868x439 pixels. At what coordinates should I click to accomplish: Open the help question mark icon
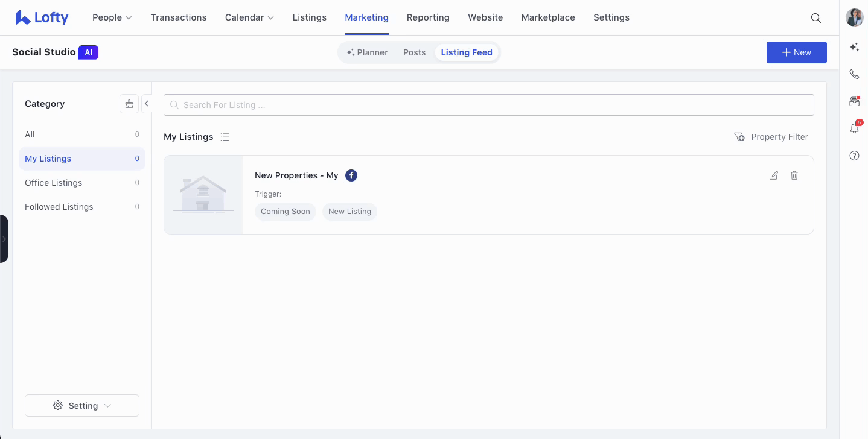(854, 156)
